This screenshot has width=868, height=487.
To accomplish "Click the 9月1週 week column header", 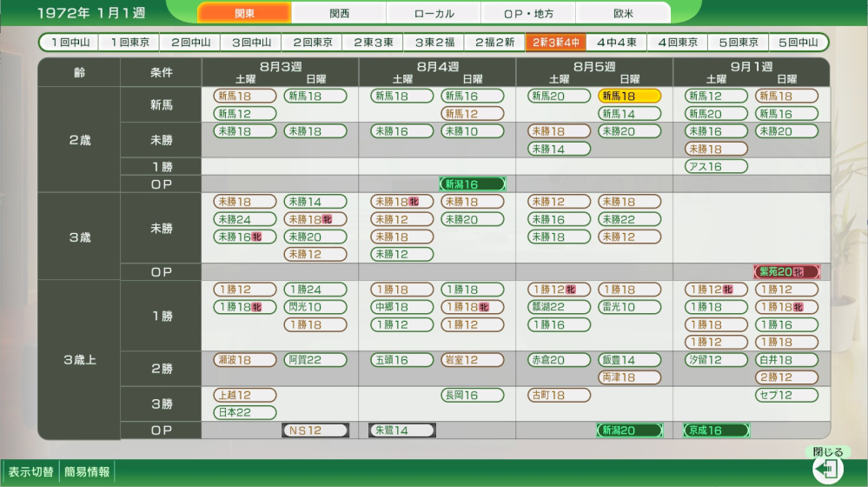I will coord(752,66).
